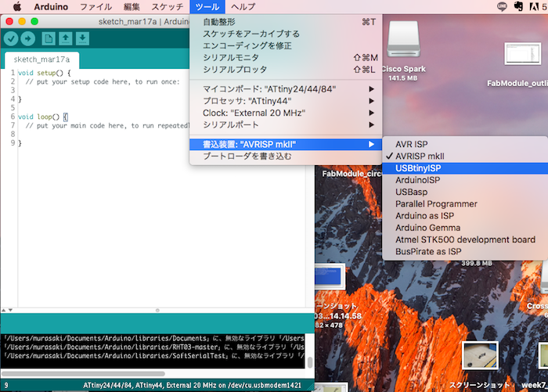Click the RHT03-master library warning line

[x=153, y=347]
